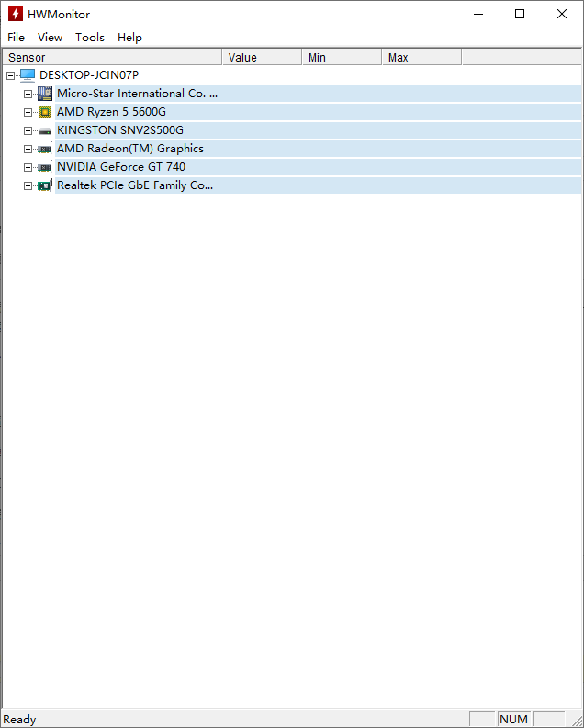Image resolution: width=584 pixels, height=728 pixels.
Task: Select the DESKTOP-JCIN07P tree label
Action: [89, 74]
